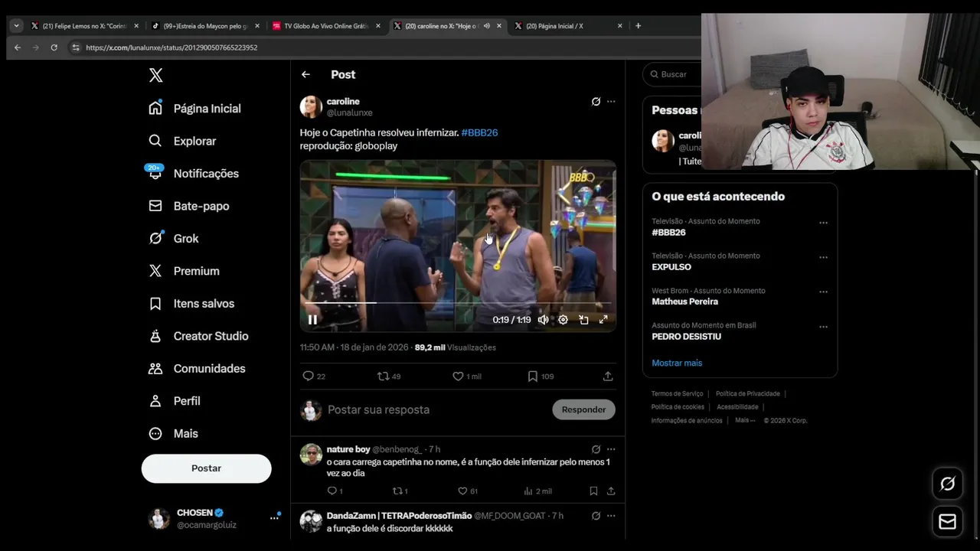980x551 pixels.
Task: Expand video to fullscreen
Action: click(x=603, y=320)
